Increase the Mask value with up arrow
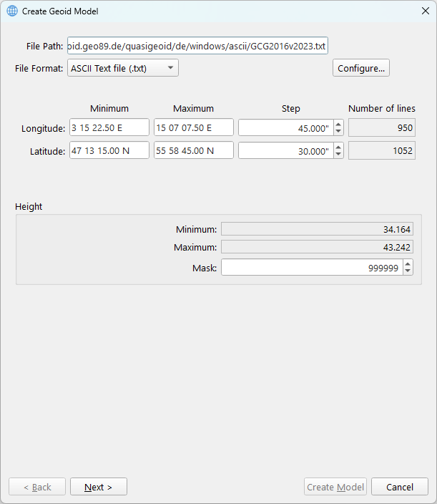Viewport: 437px width, 504px height. [408, 263]
